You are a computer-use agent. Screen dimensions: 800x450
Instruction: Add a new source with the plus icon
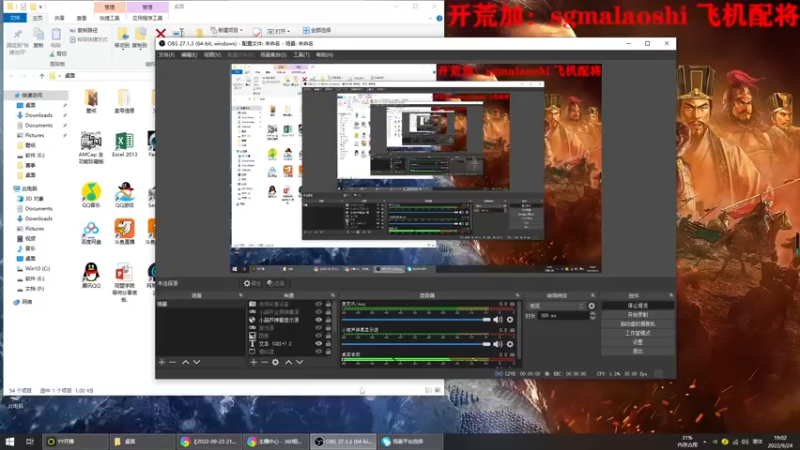coord(254,362)
